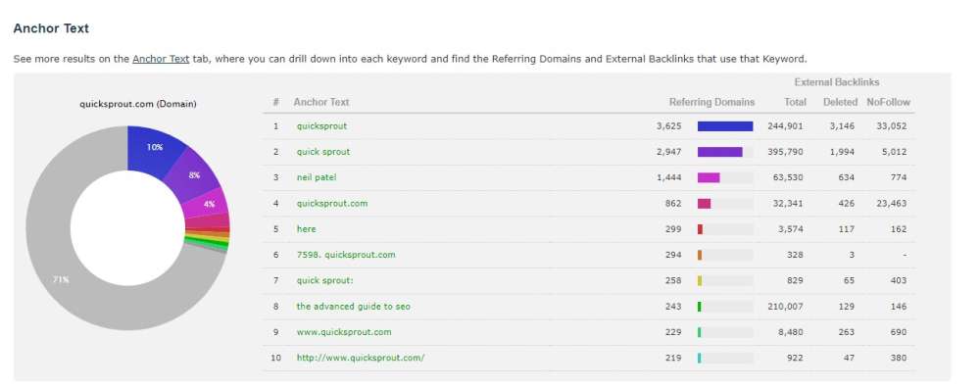Viewport: 980px width, 388px height.
Task: Select the quicksprout.com (Domain) chart title
Action: click(138, 104)
